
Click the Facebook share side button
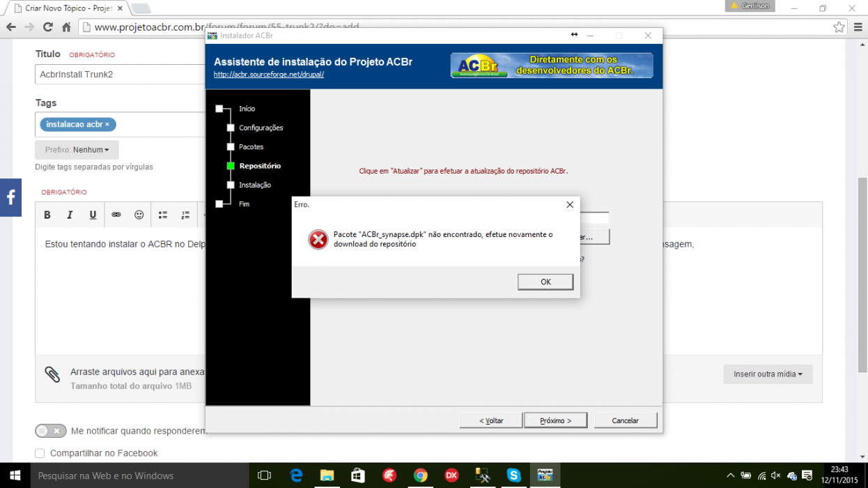[x=10, y=198]
